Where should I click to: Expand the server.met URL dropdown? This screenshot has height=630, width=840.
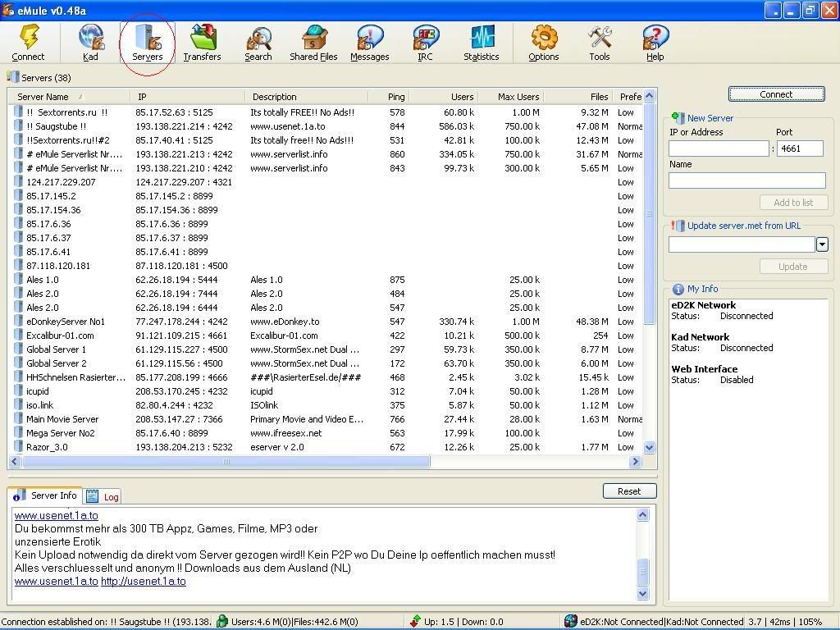[821, 244]
